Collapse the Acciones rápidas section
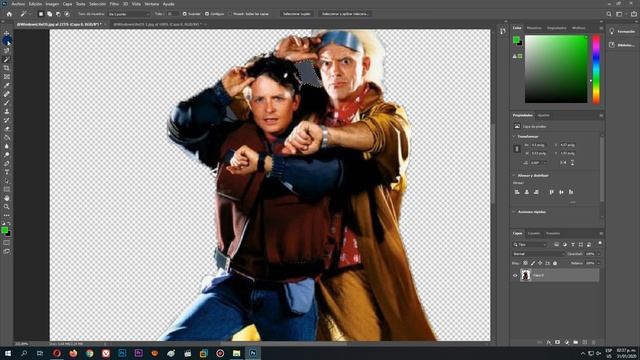Viewport: 640px width, 360px height. (x=514, y=212)
